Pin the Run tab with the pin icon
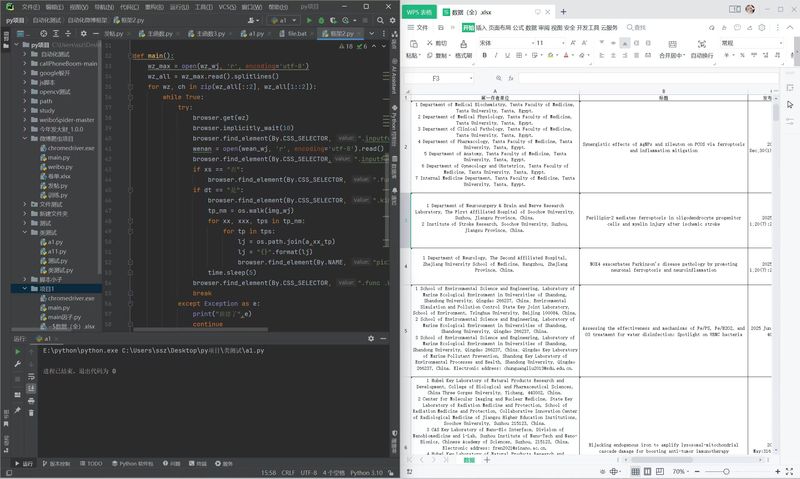Screen dimensions: 800x479 18,410
